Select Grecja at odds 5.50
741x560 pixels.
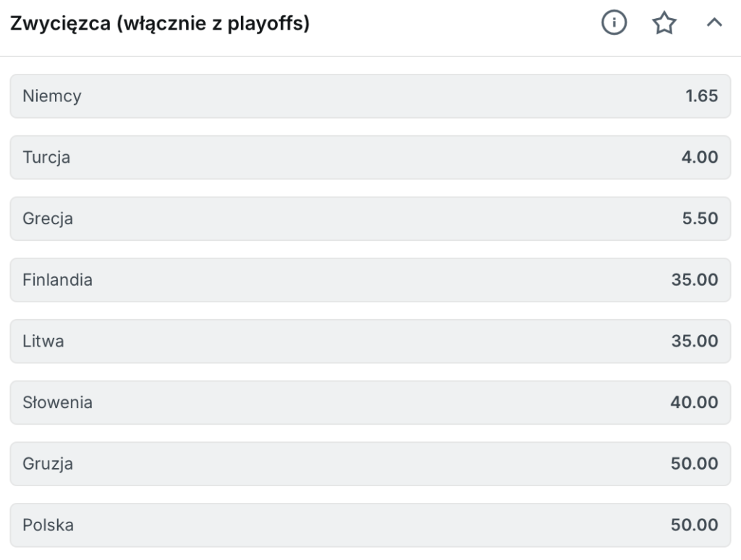(x=370, y=219)
